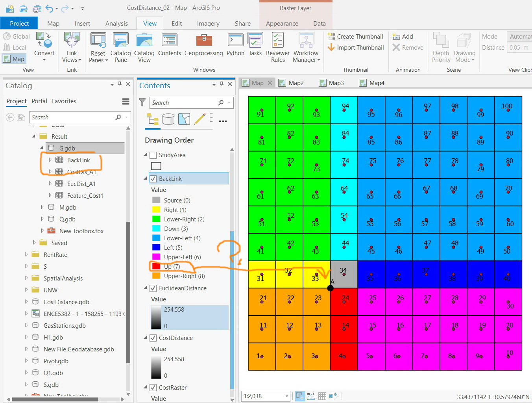The image size is (532, 403).
Task: Open the Workflow Manager dropdown arrow
Action: coord(319,60)
